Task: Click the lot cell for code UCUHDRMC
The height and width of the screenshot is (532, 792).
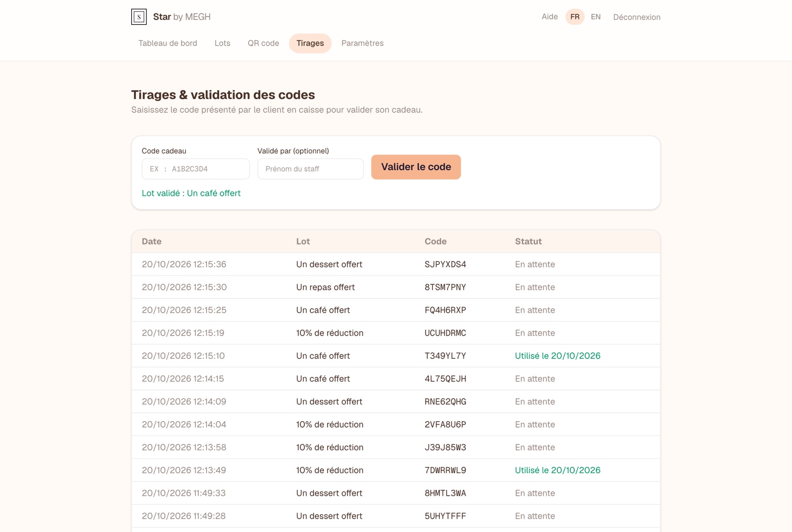Action: (330, 333)
